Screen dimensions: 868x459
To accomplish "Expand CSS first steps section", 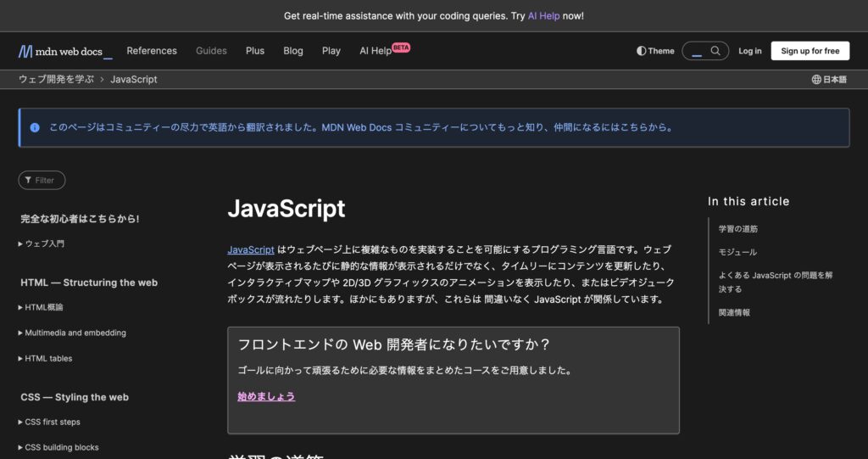I will pyautogui.click(x=53, y=422).
